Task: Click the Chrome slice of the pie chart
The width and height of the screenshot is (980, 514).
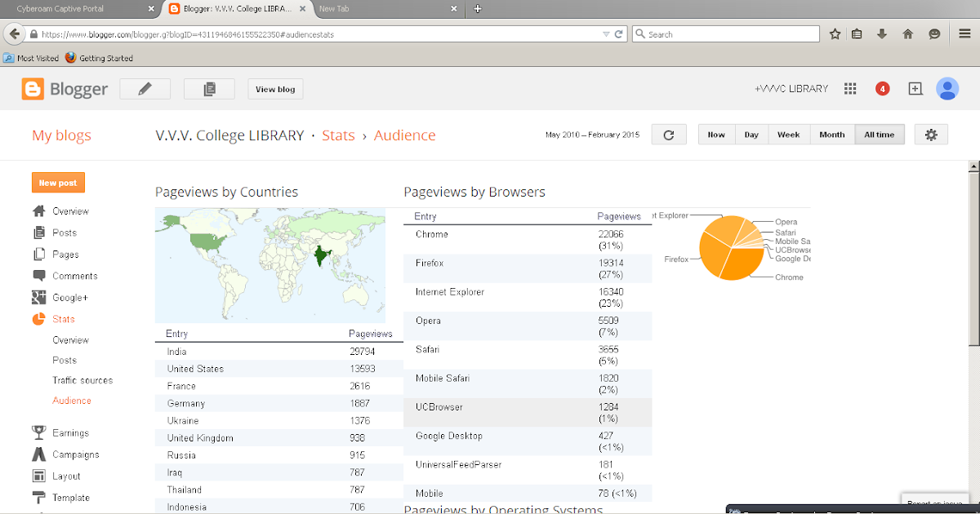Action: tap(743, 263)
